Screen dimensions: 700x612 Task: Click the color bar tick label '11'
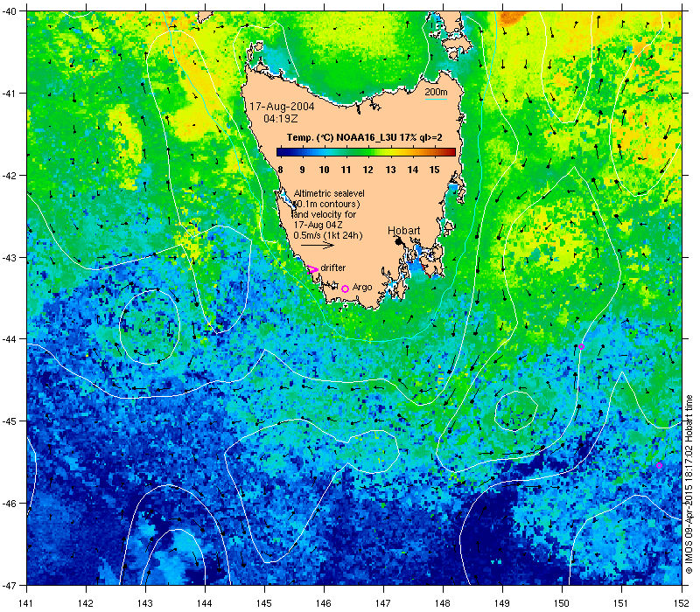click(x=346, y=170)
